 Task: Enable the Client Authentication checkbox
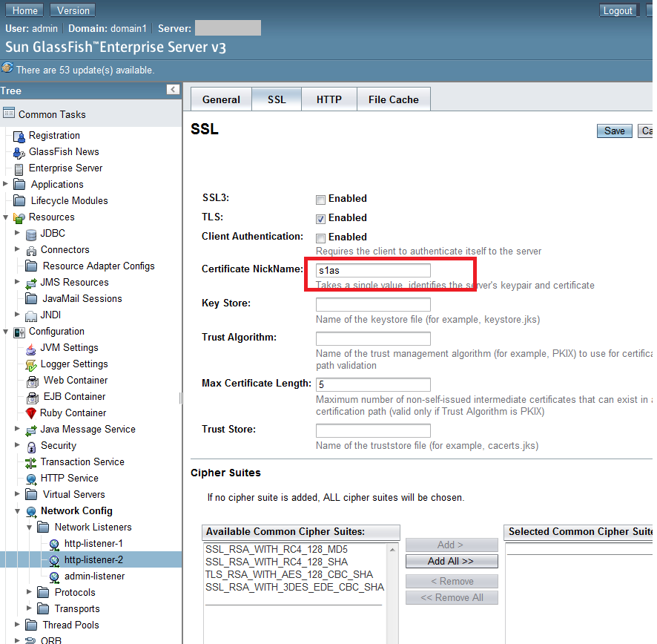tap(320, 238)
